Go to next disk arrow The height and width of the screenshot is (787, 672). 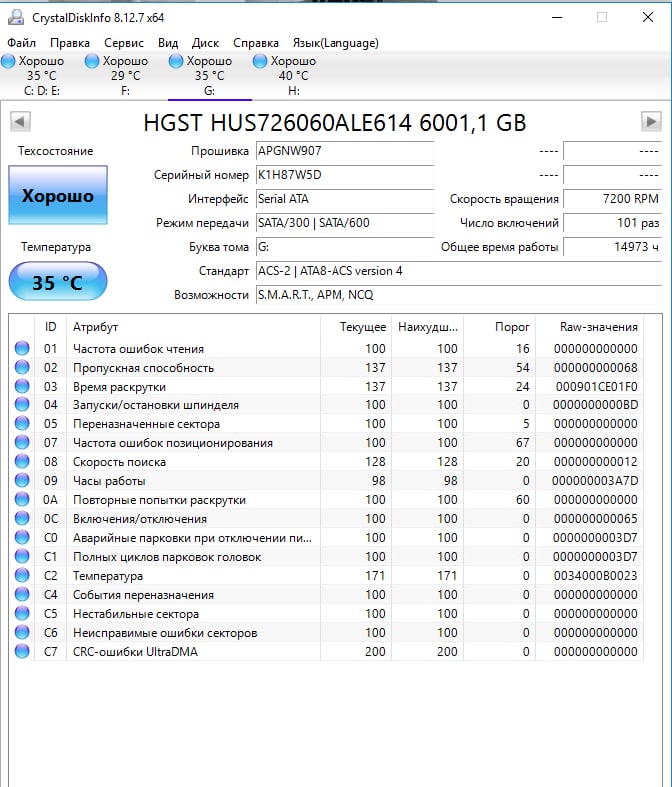point(651,121)
